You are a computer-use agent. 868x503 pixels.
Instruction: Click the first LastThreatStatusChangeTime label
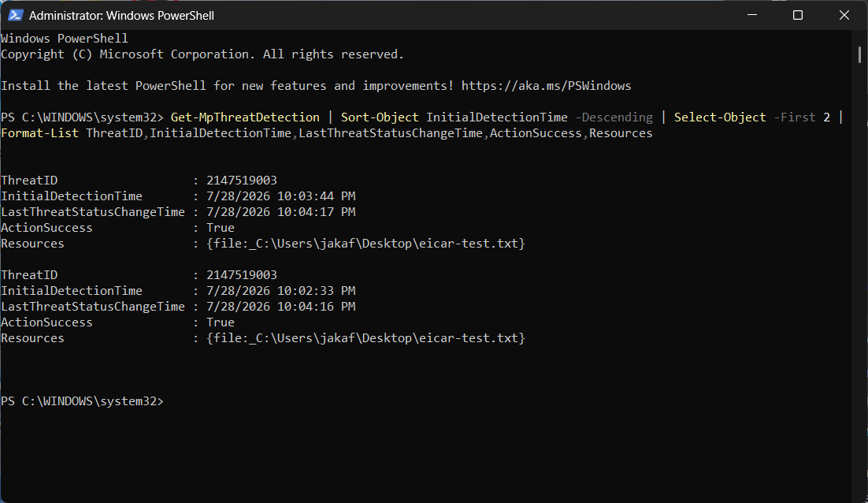click(93, 212)
